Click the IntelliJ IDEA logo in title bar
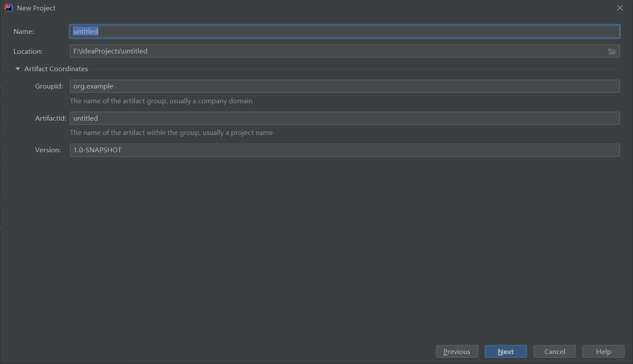 pos(8,8)
